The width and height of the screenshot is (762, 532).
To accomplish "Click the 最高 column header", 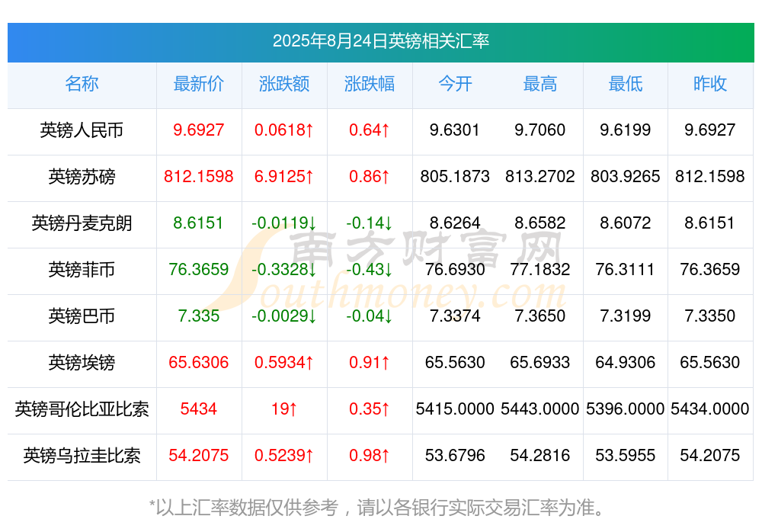I will point(540,84).
